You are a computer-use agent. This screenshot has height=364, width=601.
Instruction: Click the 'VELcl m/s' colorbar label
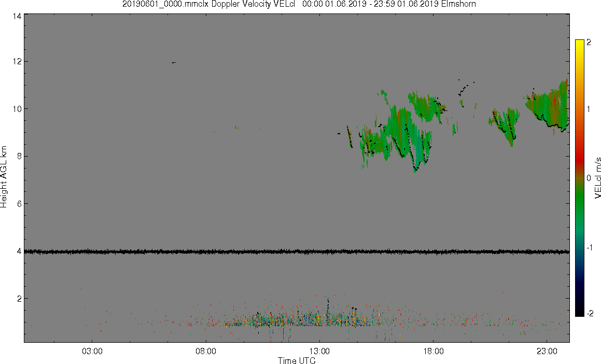(597, 178)
